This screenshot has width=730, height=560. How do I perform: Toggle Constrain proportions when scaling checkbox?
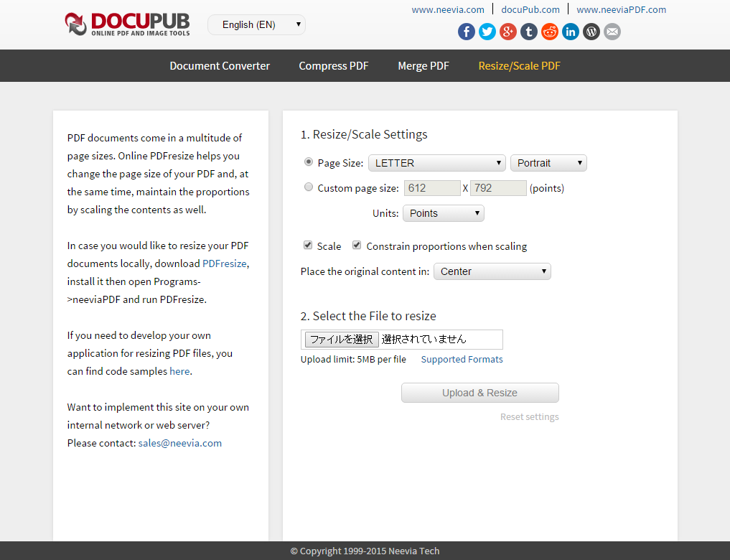[x=357, y=246]
